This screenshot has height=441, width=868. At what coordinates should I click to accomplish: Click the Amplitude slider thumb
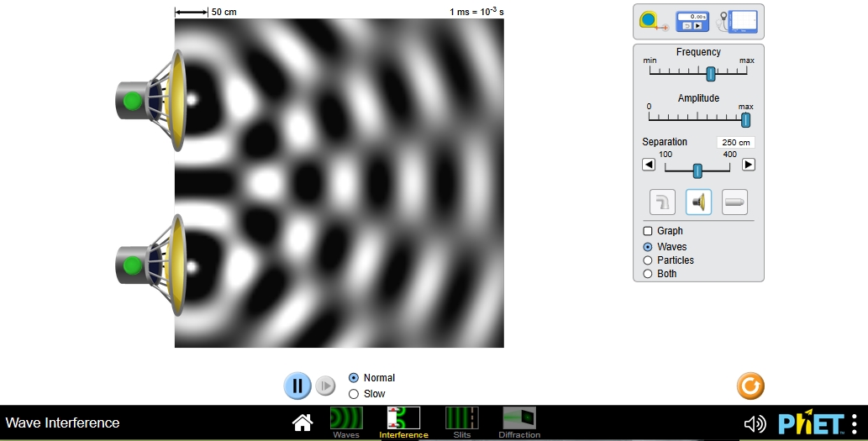(x=745, y=119)
